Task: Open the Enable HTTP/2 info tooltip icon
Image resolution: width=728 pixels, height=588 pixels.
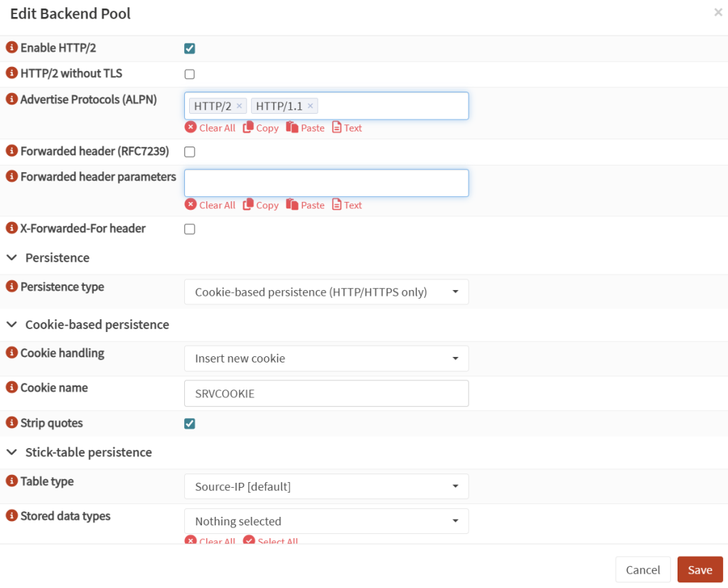Action: click(x=10, y=48)
